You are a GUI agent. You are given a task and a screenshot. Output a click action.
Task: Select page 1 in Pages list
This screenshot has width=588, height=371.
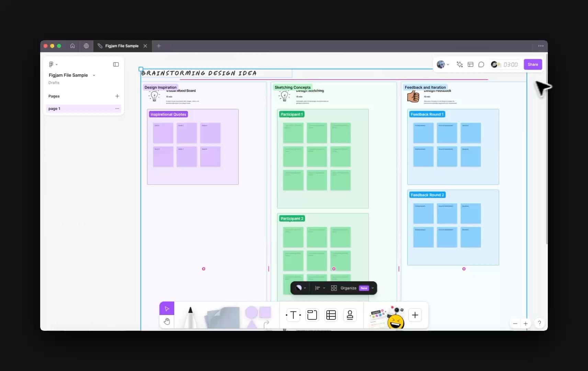79,109
